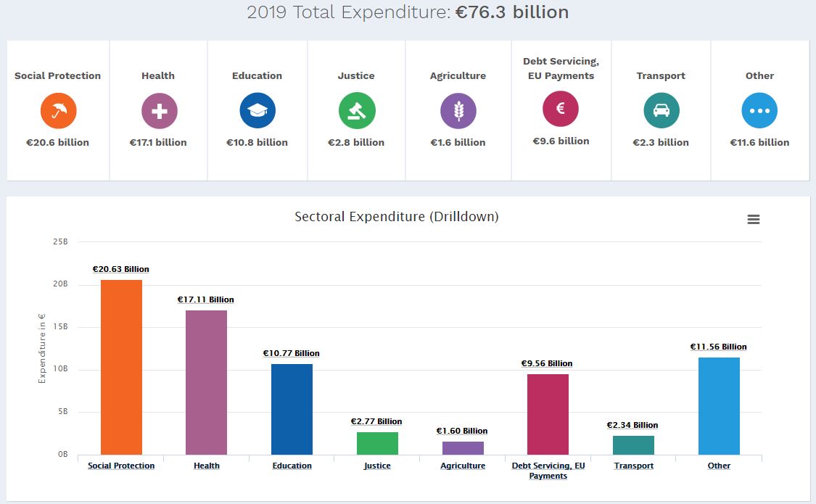The width and height of the screenshot is (816, 504).
Task: Click the Education bar in the chart
Action: (x=292, y=410)
